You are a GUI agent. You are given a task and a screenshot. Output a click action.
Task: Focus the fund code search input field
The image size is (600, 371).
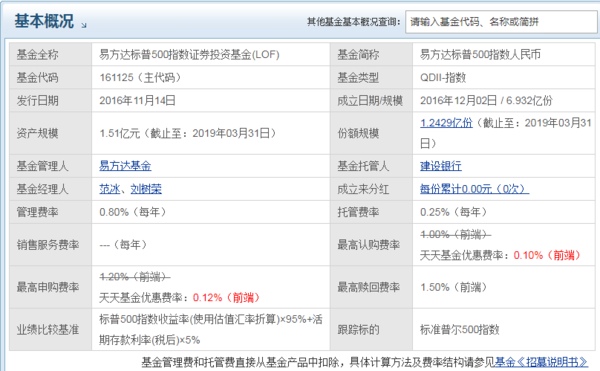click(502, 22)
